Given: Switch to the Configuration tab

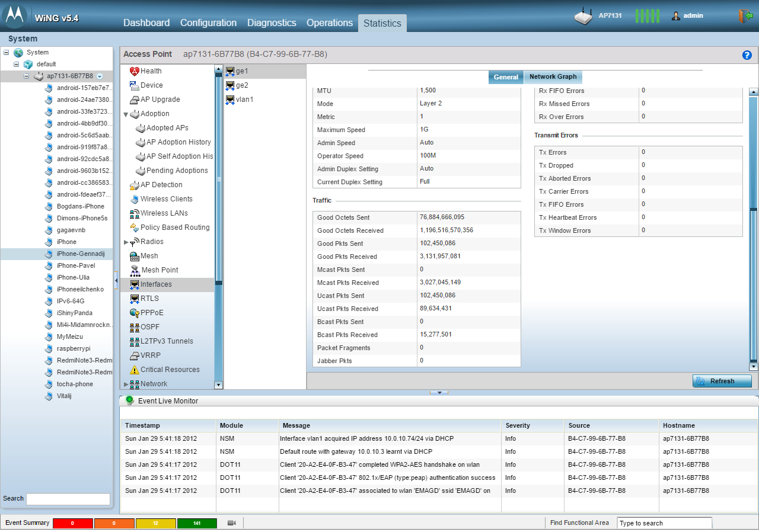Looking at the screenshot, I should point(208,23).
